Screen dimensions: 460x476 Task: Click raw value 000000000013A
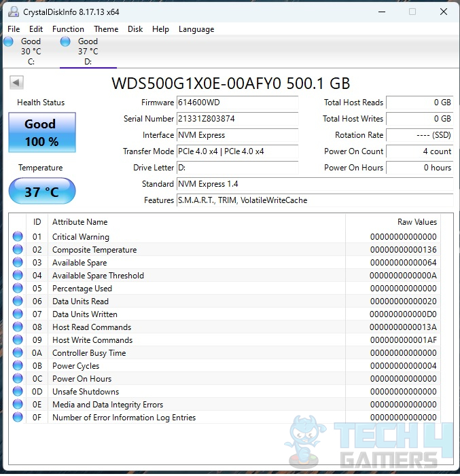403,327
